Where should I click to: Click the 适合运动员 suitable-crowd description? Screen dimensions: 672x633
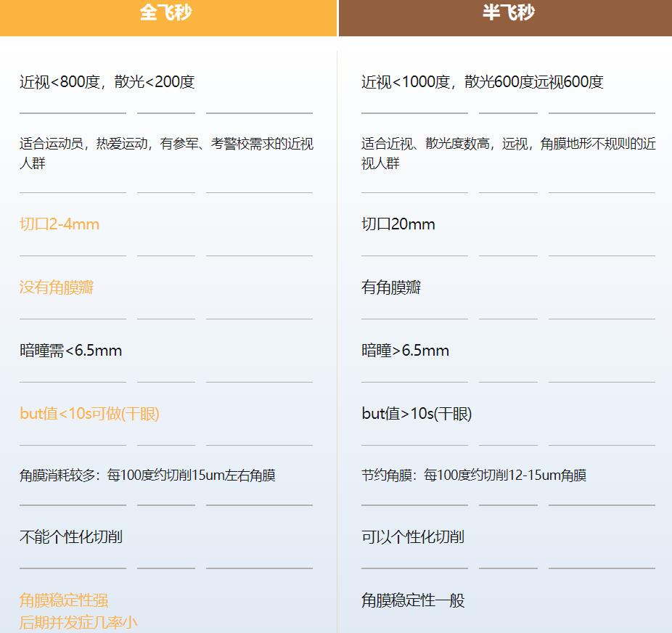(x=166, y=153)
